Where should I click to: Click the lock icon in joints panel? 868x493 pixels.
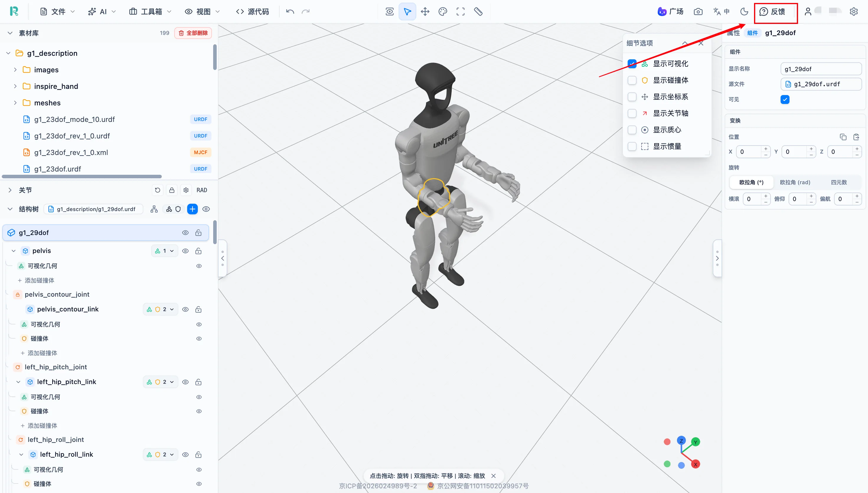pyautogui.click(x=172, y=190)
